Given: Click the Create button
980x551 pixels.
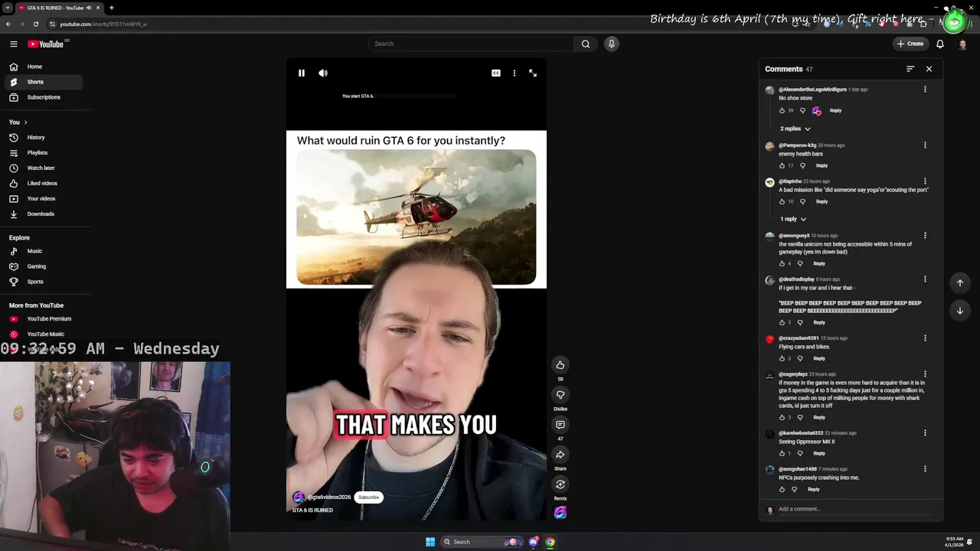Looking at the screenshot, I should click(910, 44).
